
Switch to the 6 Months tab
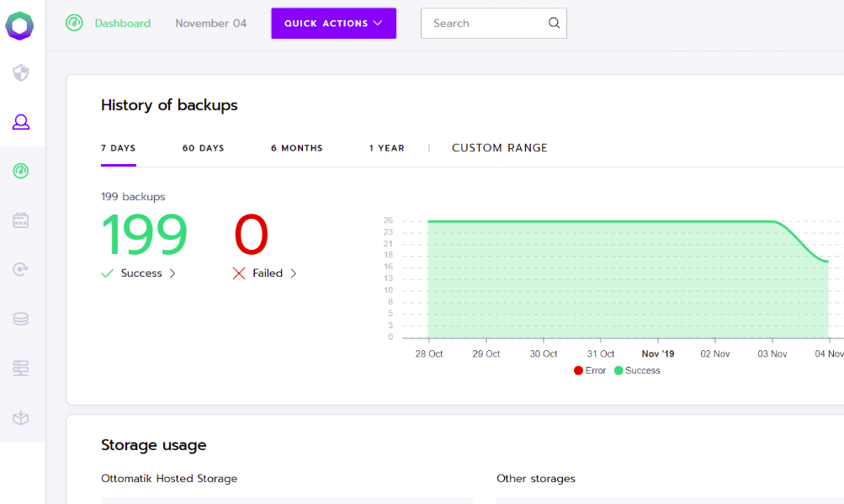point(296,148)
